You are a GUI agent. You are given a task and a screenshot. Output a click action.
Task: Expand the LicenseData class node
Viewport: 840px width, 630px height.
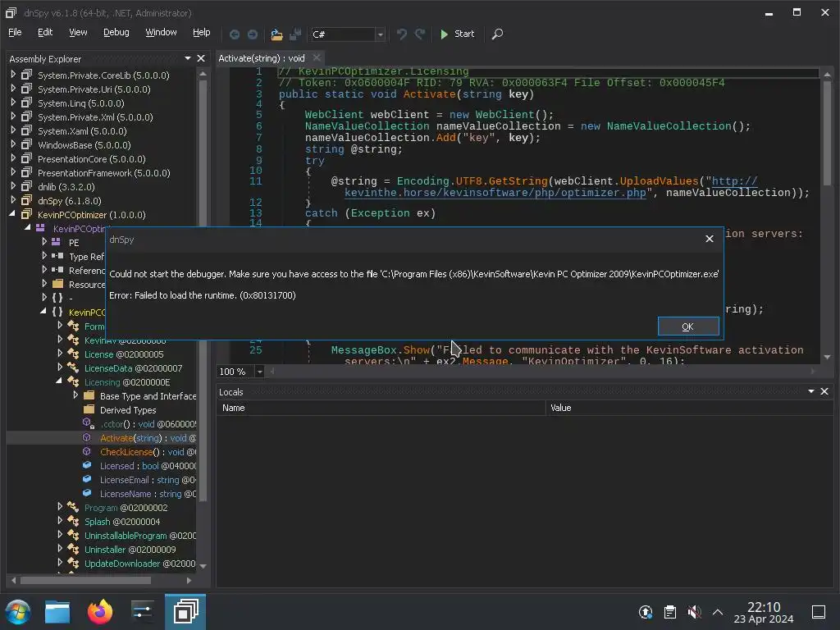[x=60, y=367]
